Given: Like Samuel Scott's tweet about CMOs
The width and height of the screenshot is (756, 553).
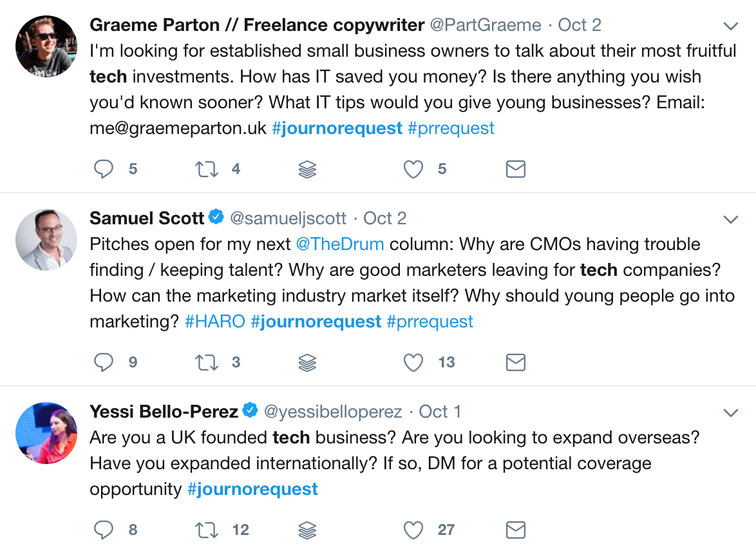Looking at the screenshot, I should [413, 363].
